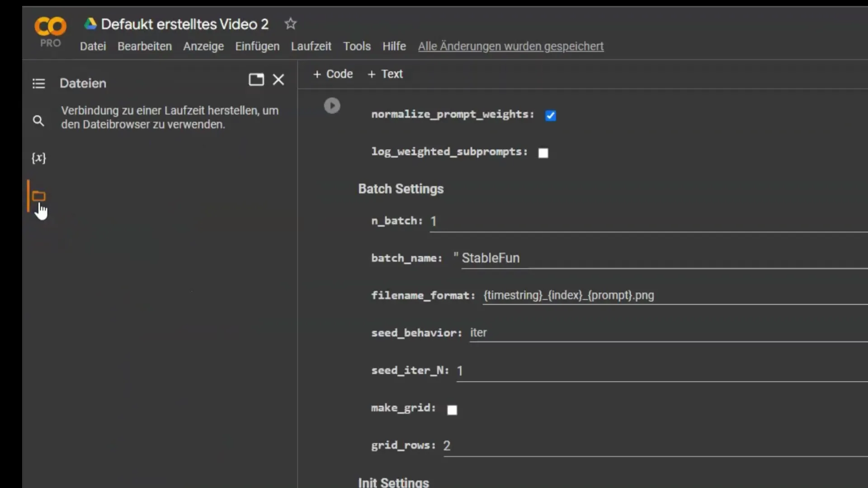This screenshot has width=868, height=488.
Task: Click the 'normalize_prompt_weights:' label
Action: coord(453,114)
